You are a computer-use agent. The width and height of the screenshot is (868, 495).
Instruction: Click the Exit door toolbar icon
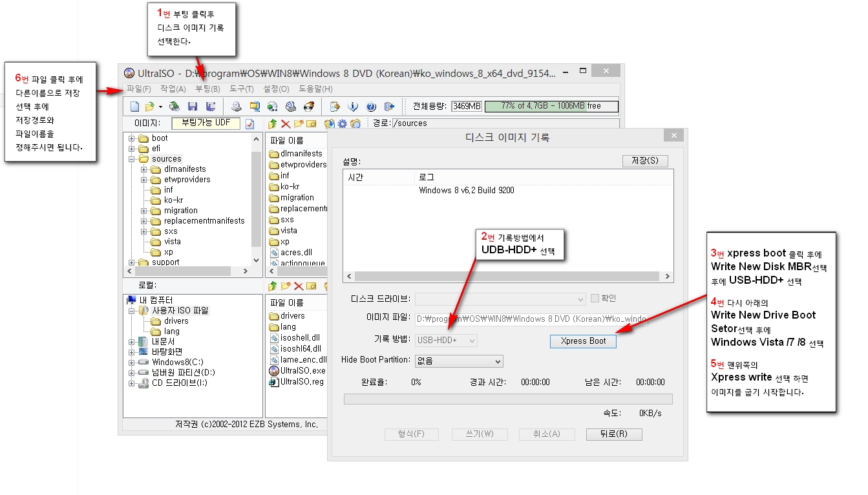pos(389,107)
